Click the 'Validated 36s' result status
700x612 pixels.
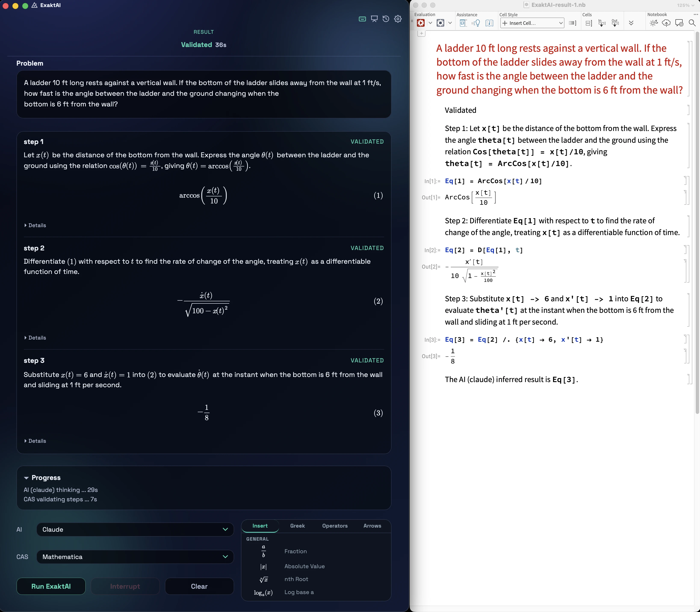(204, 45)
